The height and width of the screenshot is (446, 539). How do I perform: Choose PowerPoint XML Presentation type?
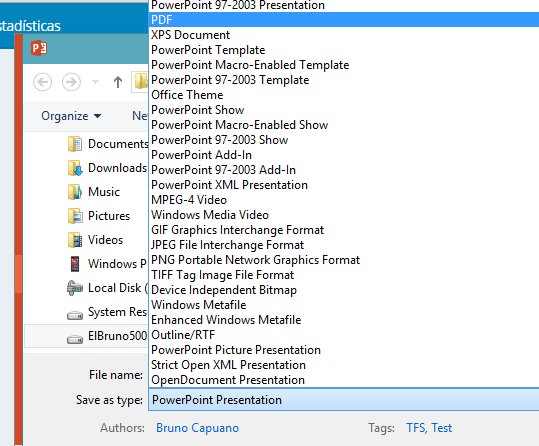coord(344,185)
